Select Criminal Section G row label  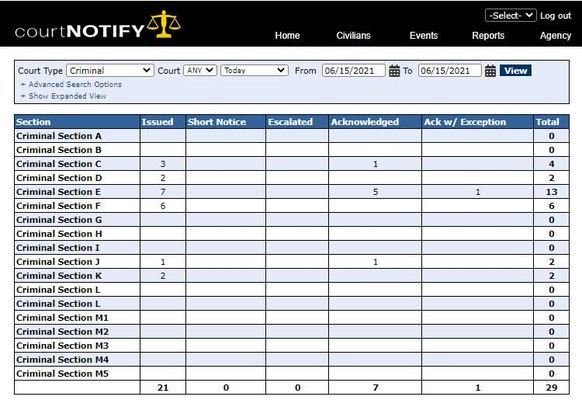[59, 220]
